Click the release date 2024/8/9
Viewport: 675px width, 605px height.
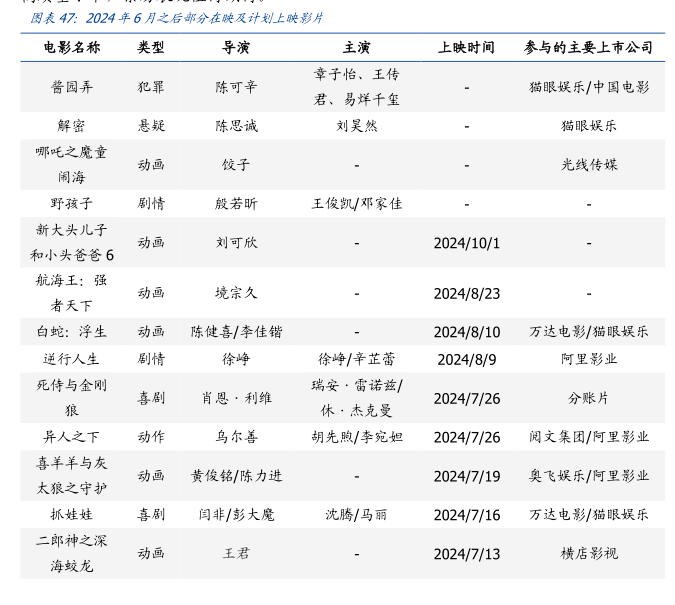pyautogui.click(x=466, y=359)
